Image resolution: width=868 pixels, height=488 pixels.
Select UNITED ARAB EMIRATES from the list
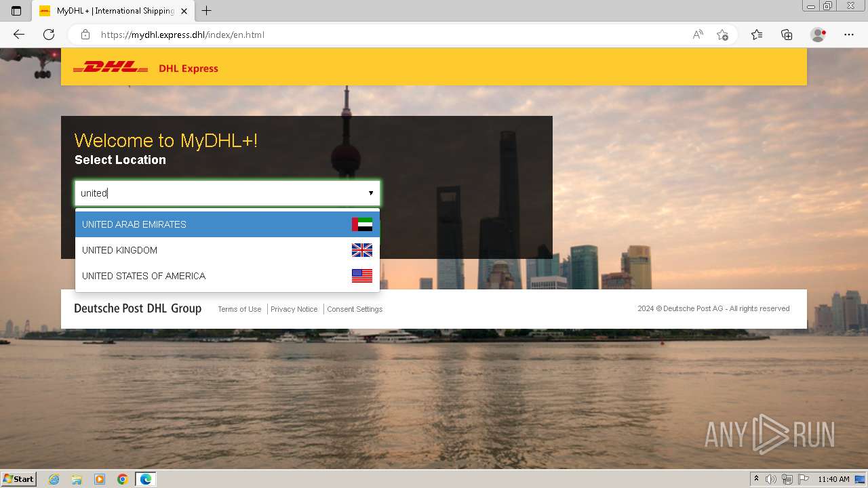[227, 224]
